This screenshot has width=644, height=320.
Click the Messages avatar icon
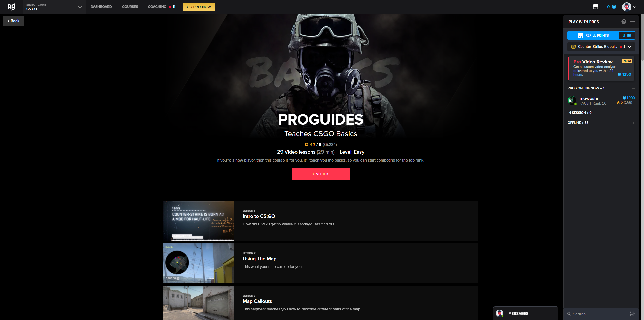tap(499, 313)
